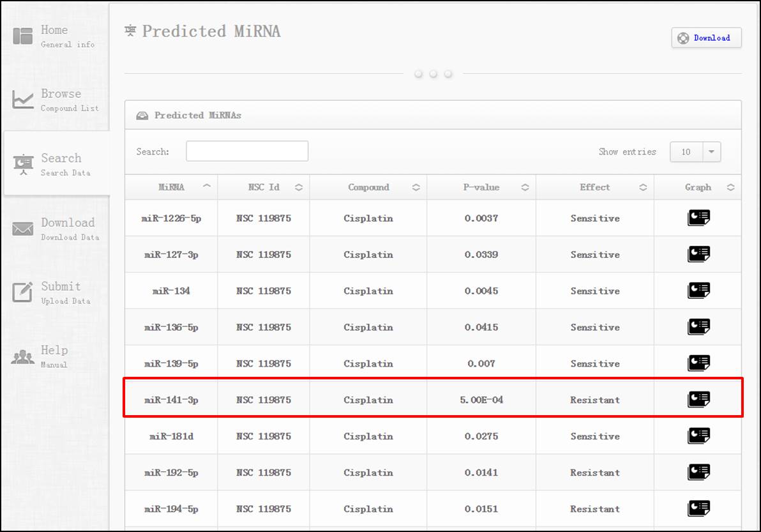
Task: Click P-value 0.0275 cell
Action: coord(481,436)
